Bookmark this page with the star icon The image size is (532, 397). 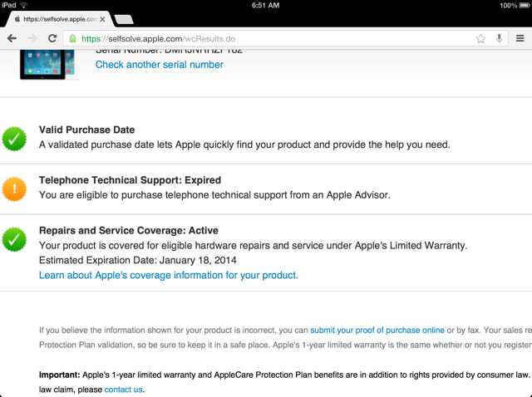[x=480, y=38]
